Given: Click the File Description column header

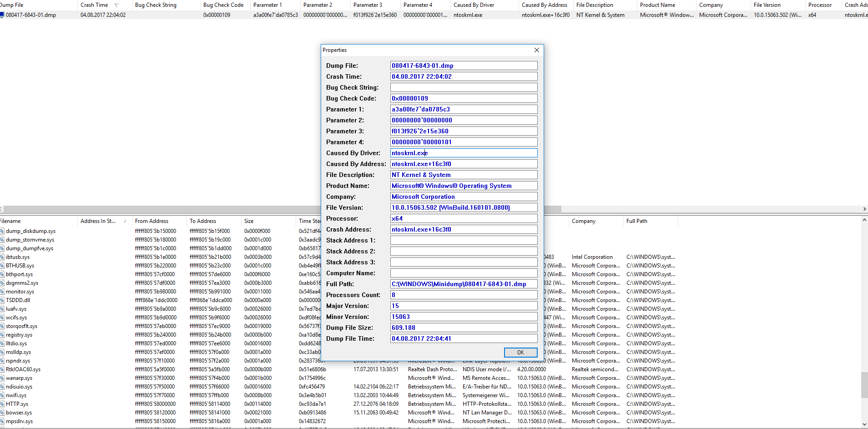Looking at the screenshot, I should (x=605, y=5).
